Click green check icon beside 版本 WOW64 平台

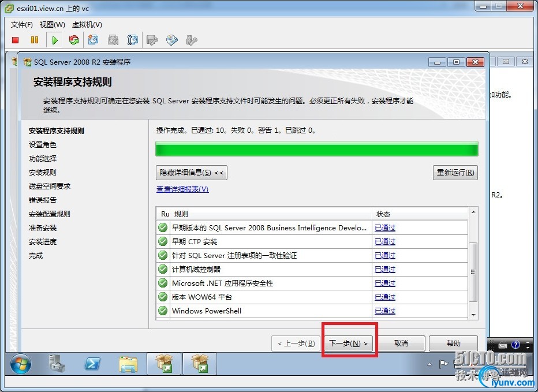click(163, 297)
